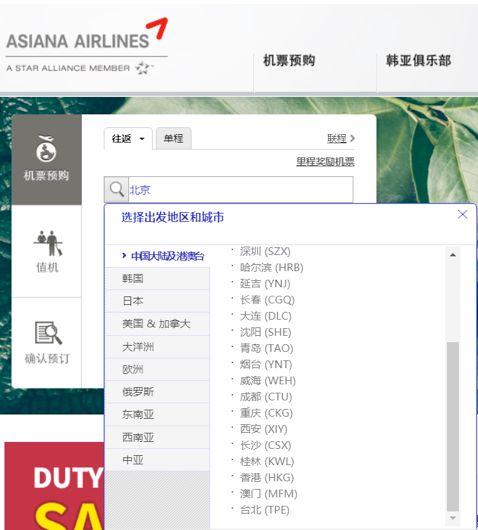Select the 俄罗斯 region

158,392
